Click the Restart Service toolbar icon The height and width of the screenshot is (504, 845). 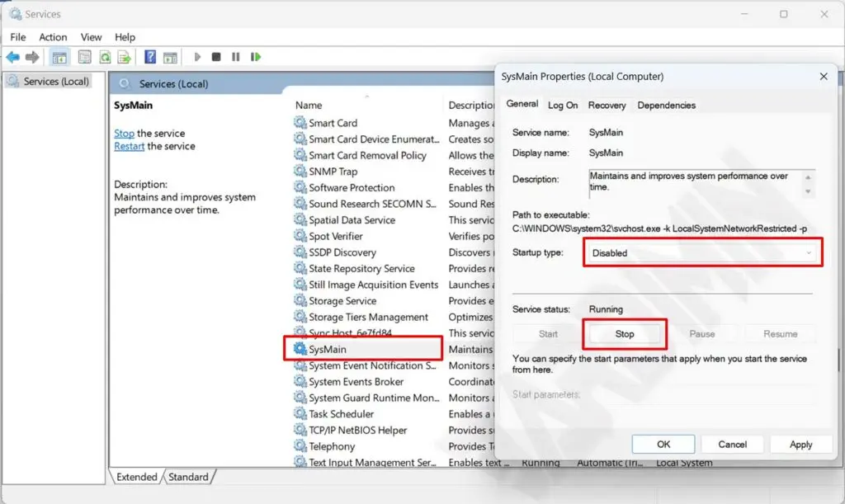[x=256, y=57]
